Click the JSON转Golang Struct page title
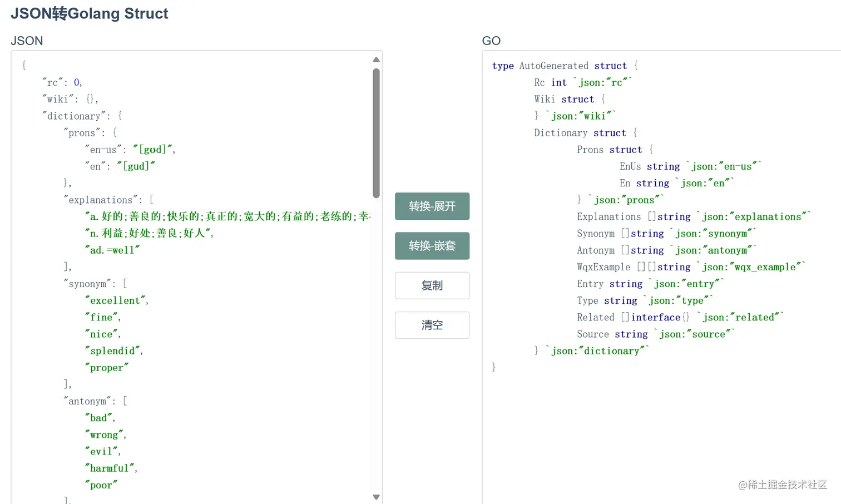The width and height of the screenshot is (841, 504). point(90,13)
